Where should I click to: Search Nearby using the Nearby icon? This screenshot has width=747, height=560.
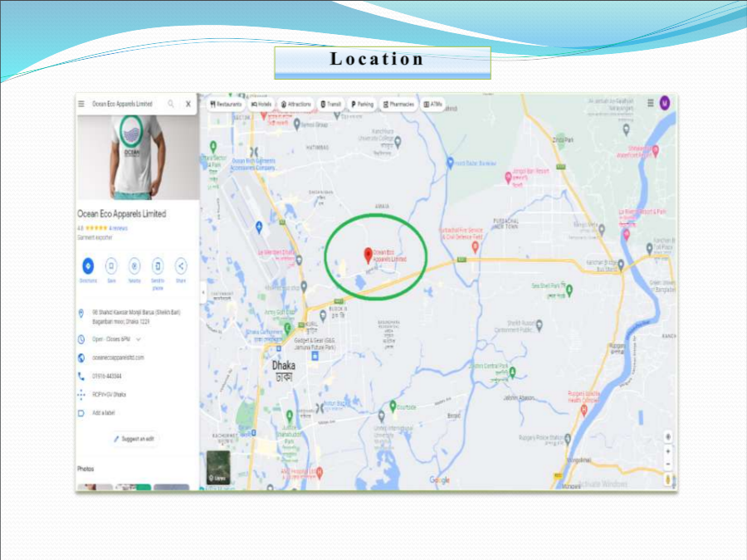(134, 266)
